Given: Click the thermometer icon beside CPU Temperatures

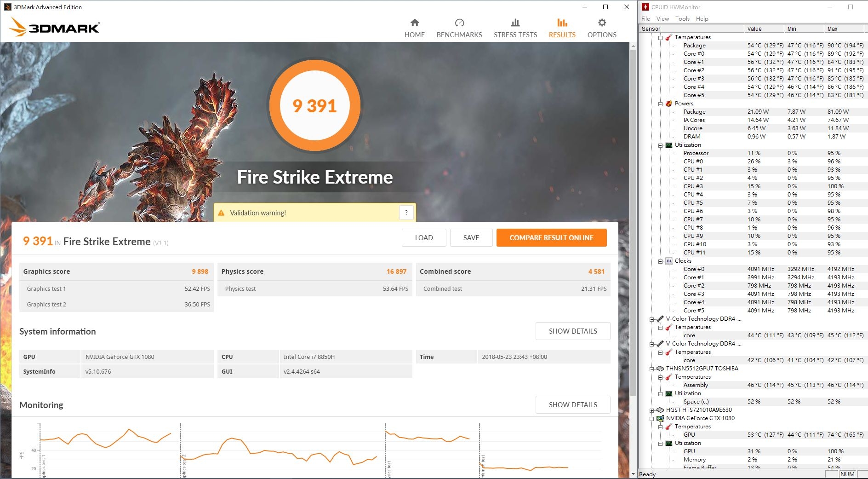Looking at the screenshot, I should point(668,37).
